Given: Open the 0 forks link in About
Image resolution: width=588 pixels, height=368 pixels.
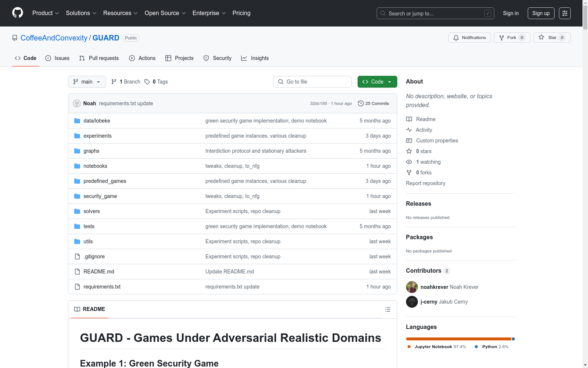Looking at the screenshot, I should point(424,173).
